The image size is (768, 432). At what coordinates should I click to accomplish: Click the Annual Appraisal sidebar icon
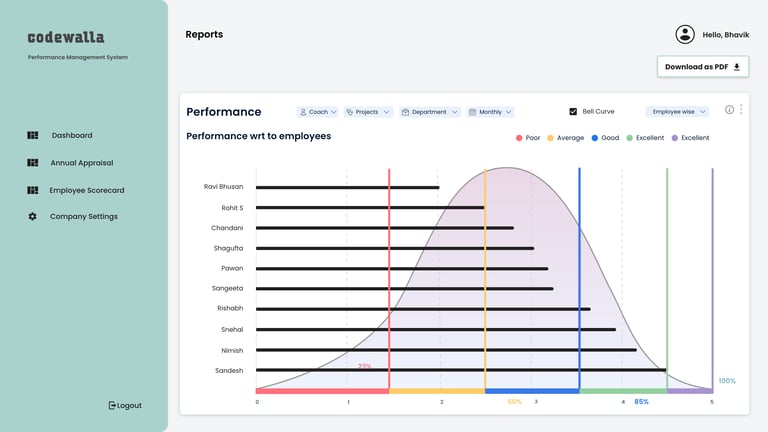click(x=33, y=162)
